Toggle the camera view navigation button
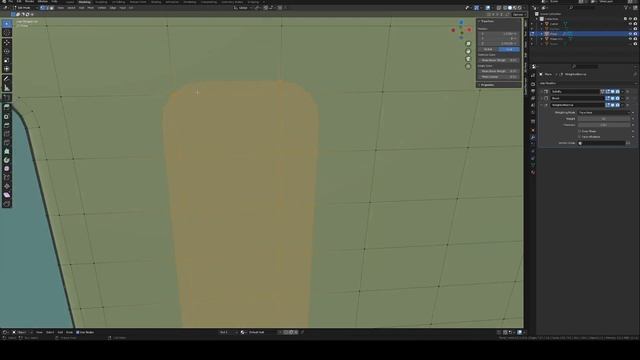The height and width of the screenshot is (360, 640). [468, 59]
